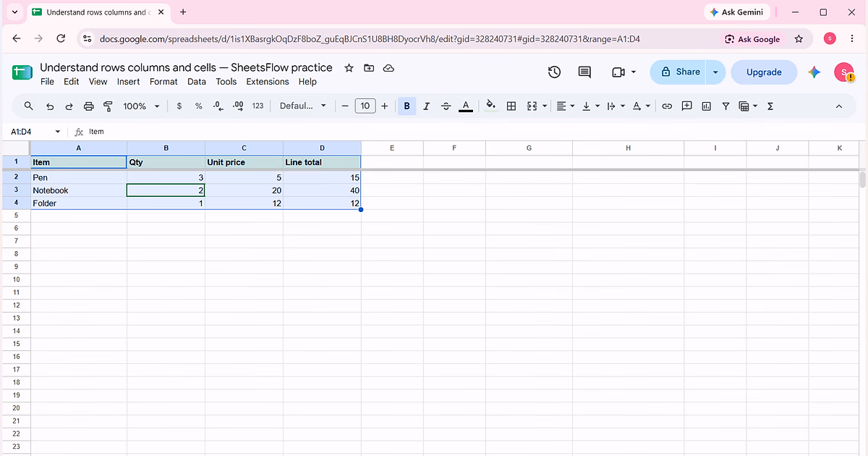Open the zoom 100% dropdown
This screenshot has height=456, width=868.
pos(141,106)
